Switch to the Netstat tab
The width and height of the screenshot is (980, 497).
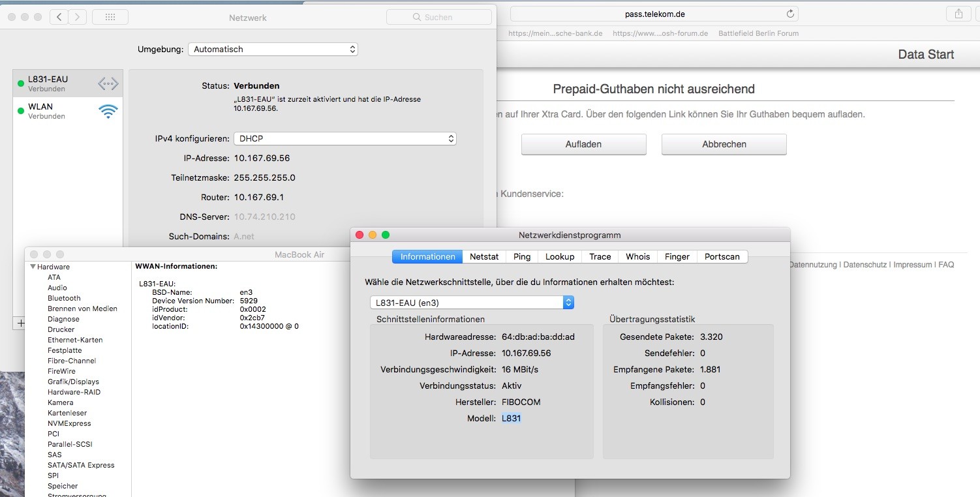(484, 256)
